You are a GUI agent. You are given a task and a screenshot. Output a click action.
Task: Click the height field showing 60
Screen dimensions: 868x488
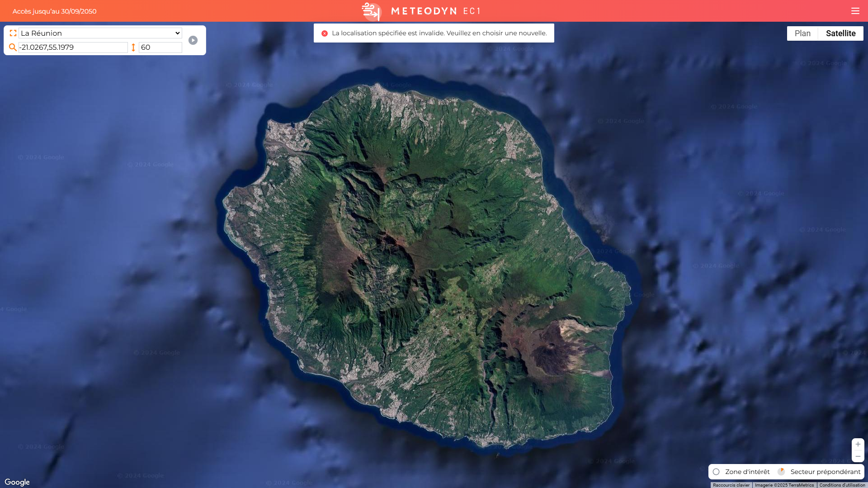coord(160,47)
